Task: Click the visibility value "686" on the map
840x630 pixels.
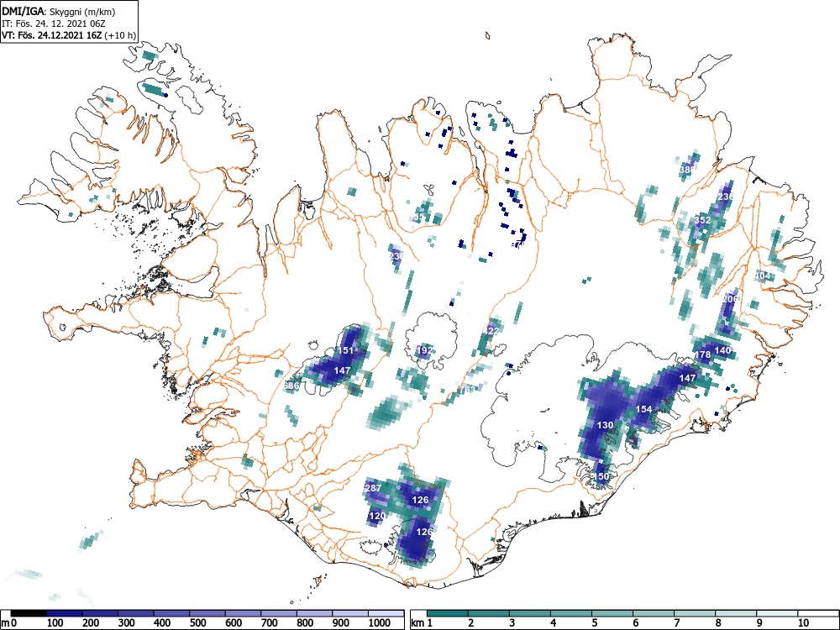Action: click(x=291, y=386)
